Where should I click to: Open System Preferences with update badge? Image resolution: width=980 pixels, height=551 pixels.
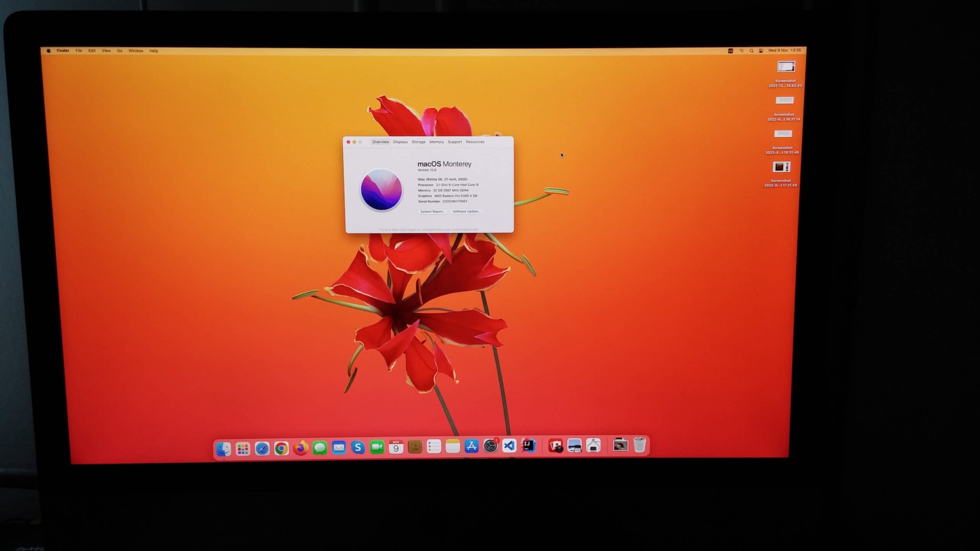(x=490, y=446)
